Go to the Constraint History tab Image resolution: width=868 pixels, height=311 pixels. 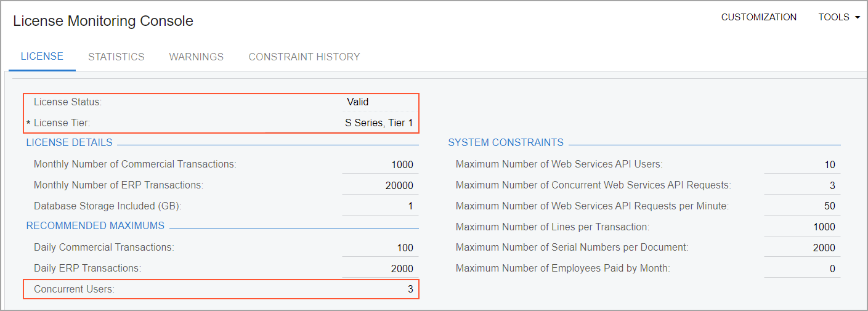point(304,57)
